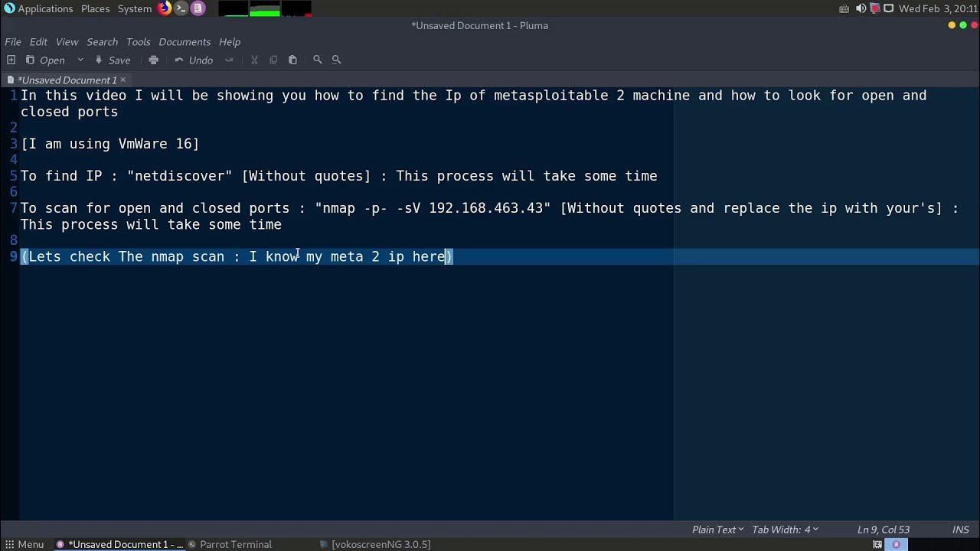
Task: Open the Help menu
Action: (x=230, y=41)
